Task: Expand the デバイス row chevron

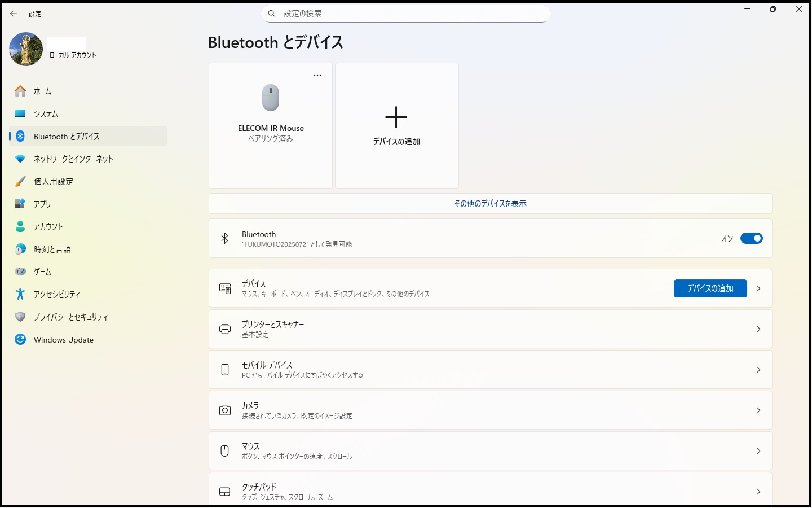Action: pyautogui.click(x=758, y=288)
